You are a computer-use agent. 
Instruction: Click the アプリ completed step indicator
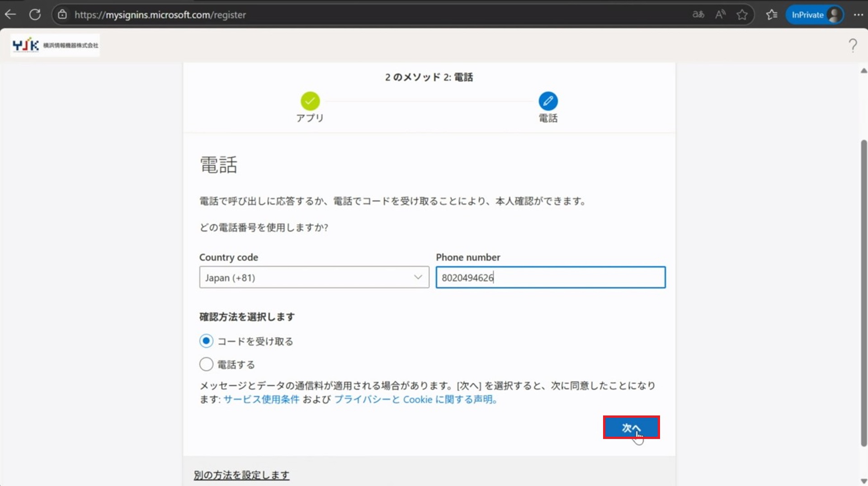point(310,101)
